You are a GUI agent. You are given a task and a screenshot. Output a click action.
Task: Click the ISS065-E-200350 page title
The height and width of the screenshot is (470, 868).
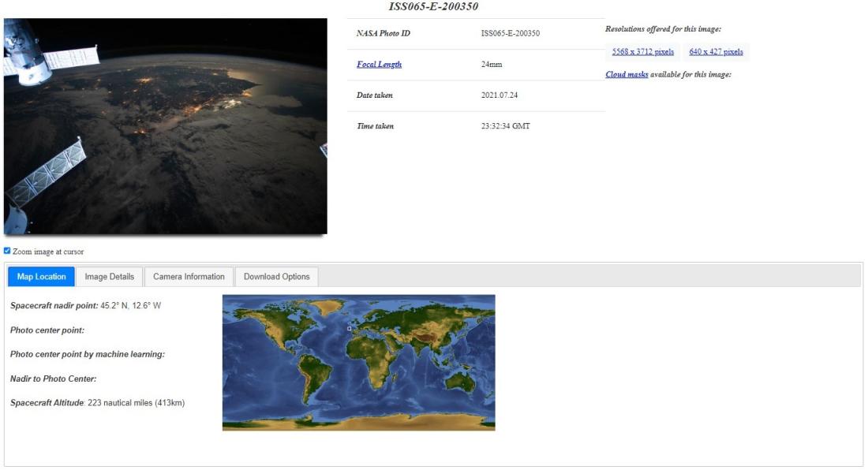(x=433, y=6)
